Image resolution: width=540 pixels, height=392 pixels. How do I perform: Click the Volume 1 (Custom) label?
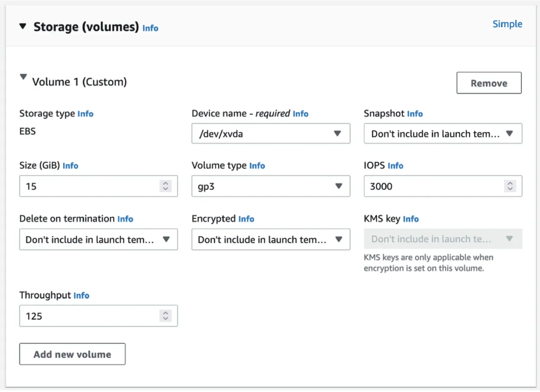point(79,82)
